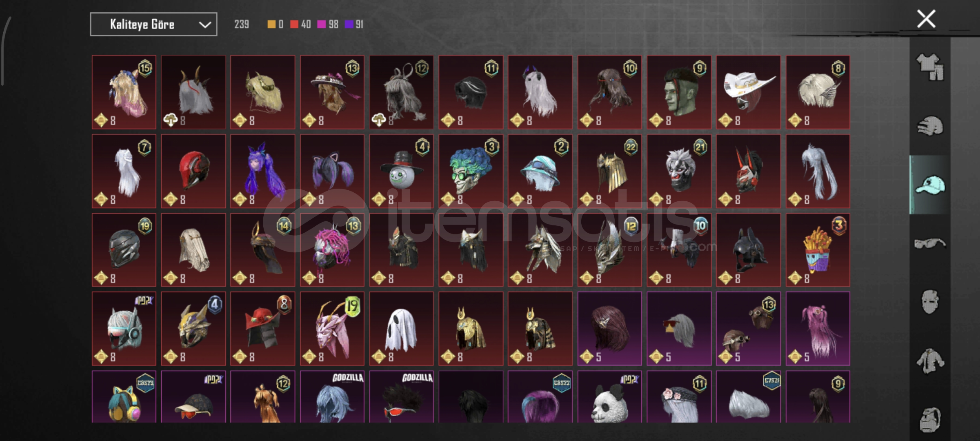Choose the white ghost sheet headwear
Screen dimensions: 980x441
point(401,329)
